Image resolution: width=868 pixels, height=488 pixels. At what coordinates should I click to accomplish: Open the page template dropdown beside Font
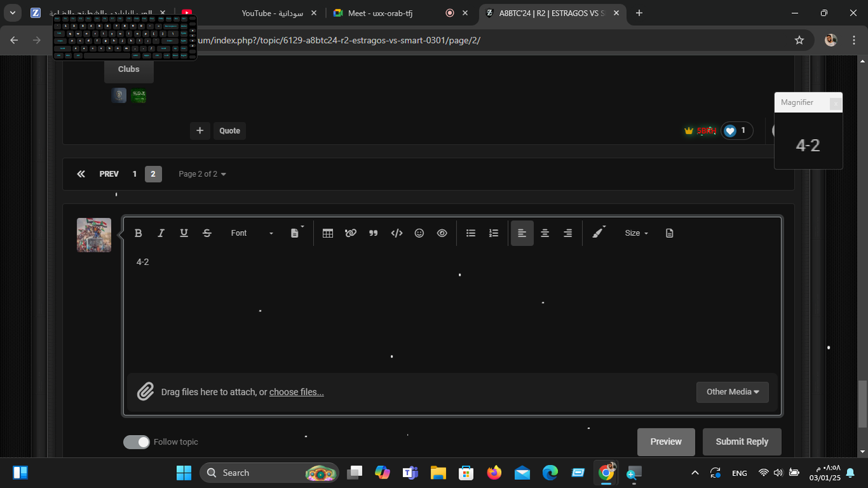pyautogui.click(x=296, y=233)
